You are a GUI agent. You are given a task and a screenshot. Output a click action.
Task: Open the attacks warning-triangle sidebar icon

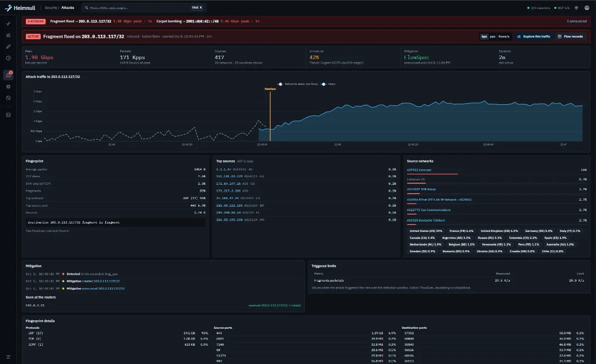[x=8, y=75]
